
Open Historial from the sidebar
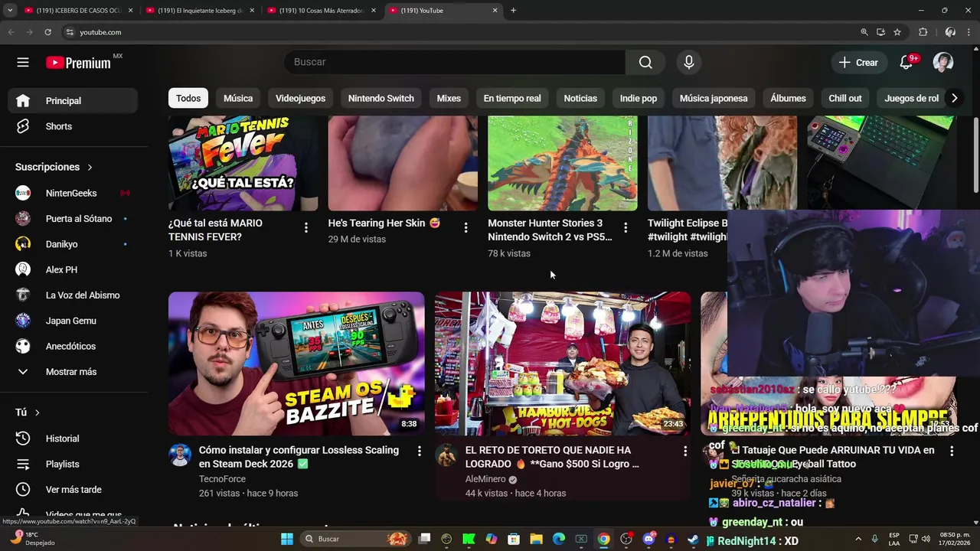pyautogui.click(x=73, y=439)
